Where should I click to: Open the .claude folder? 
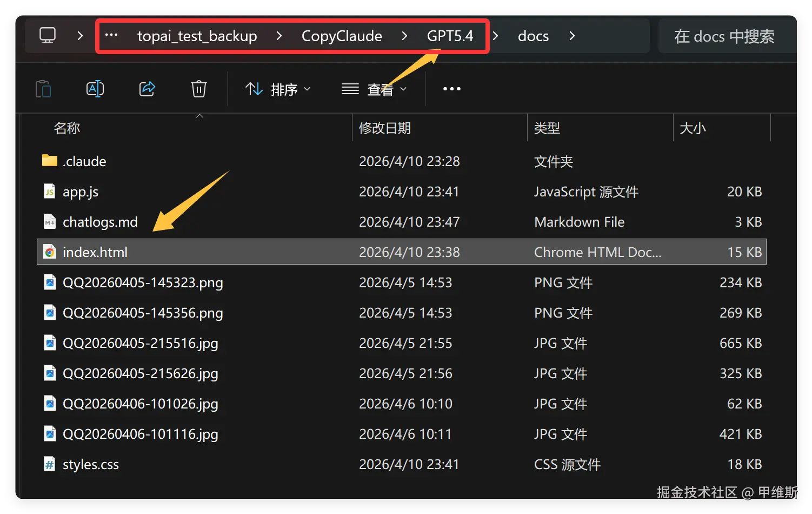pos(84,161)
